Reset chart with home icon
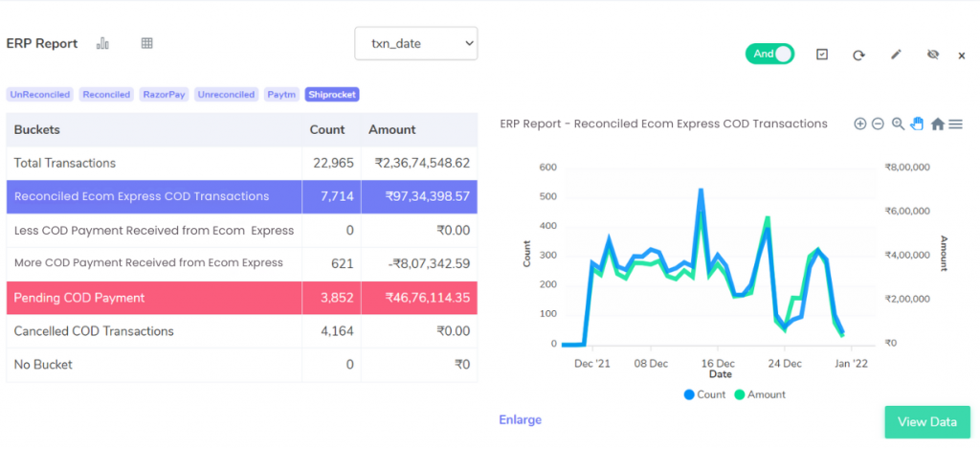 coord(937,123)
